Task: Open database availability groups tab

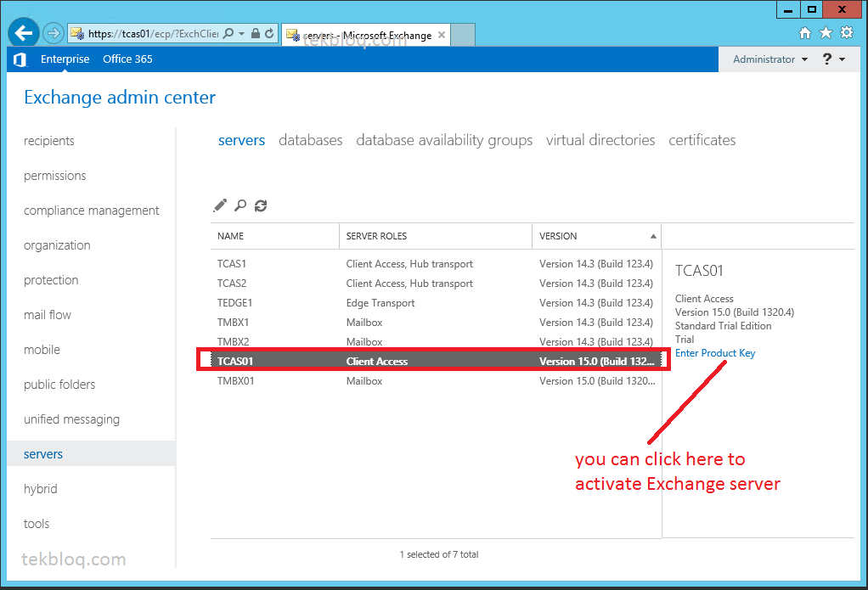Action: [444, 141]
